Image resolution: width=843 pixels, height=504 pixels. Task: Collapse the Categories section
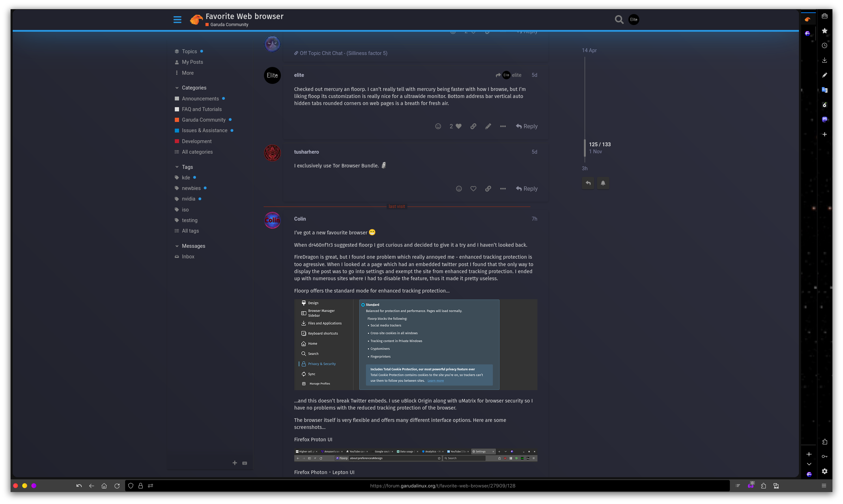[x=191, y=88]
